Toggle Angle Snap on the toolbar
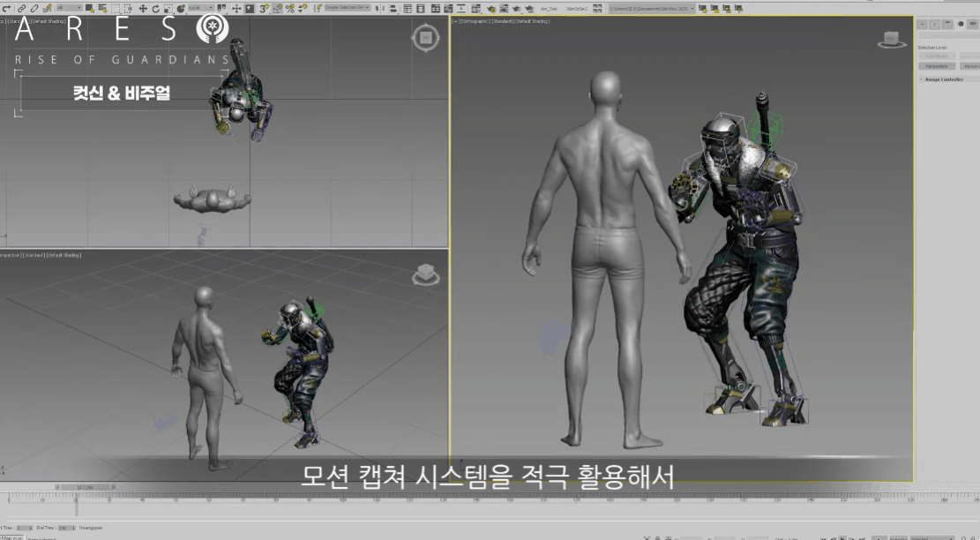This screenshot has height=540, width=980. coord(277,8)
